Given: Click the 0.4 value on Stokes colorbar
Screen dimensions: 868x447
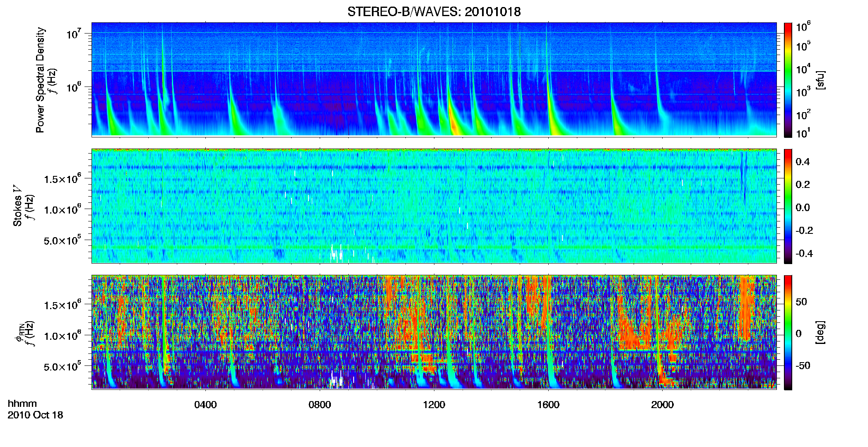Looking at the screenshot, I should pos(803,162).
